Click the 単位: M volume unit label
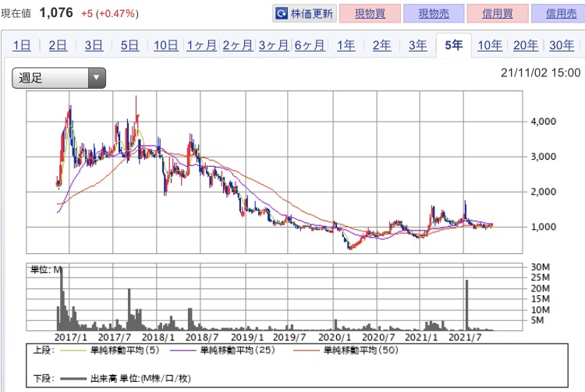The height and width of the screenshot is (392, 585). click(46, 270)
